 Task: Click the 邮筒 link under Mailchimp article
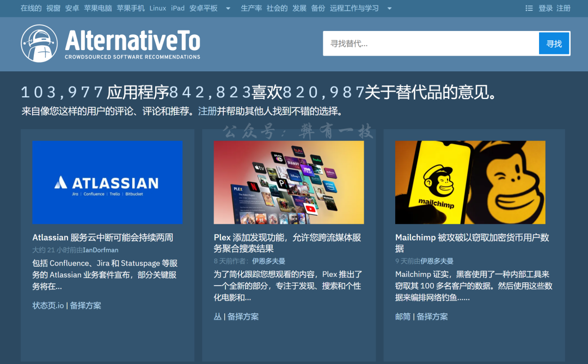pos(402,316)
